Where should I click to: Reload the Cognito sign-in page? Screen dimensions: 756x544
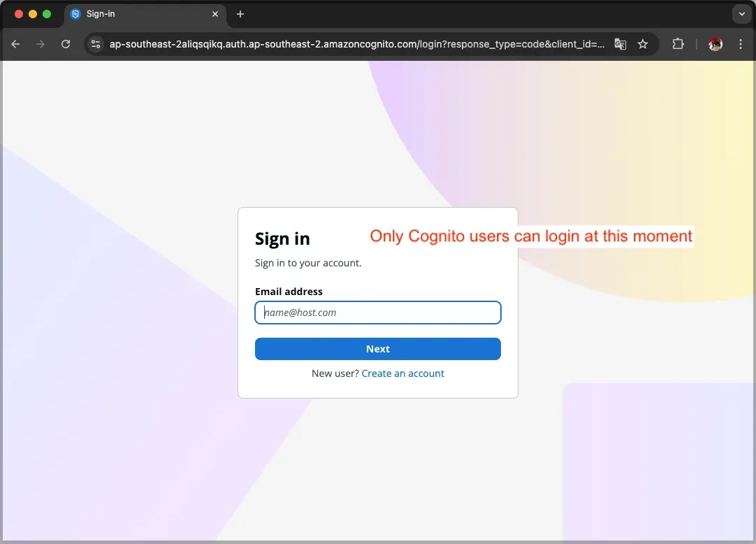click(x=66, y=44)
